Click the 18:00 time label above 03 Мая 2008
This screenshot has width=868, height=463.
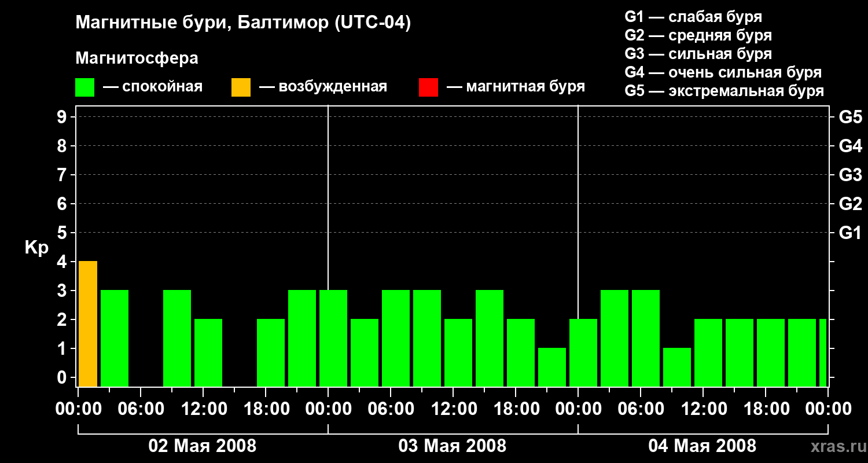tap(516, 409)
